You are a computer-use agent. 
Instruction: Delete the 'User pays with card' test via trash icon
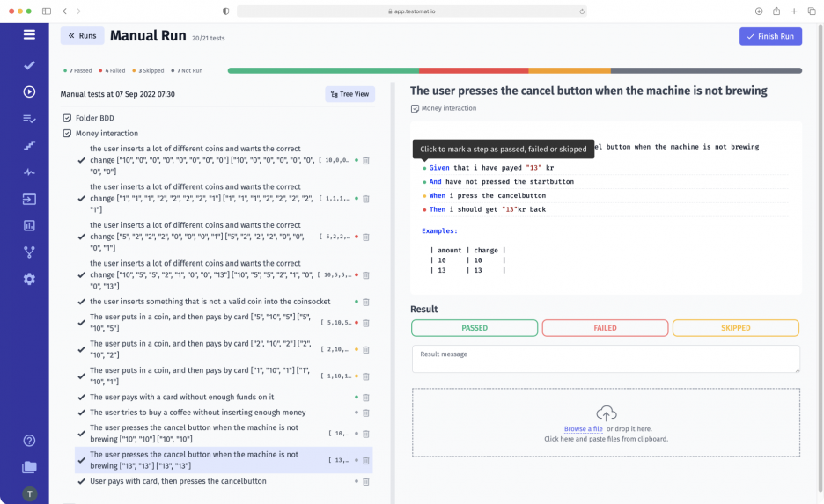[x=366, y=482]
